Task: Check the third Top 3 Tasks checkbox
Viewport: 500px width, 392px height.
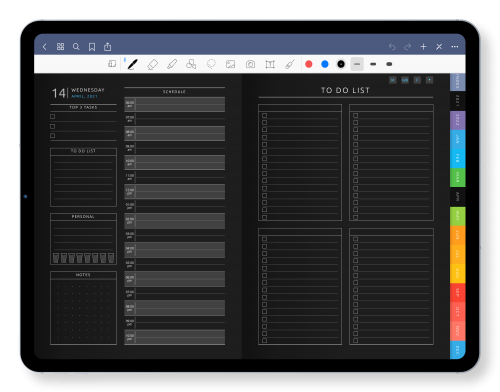Action: pos(53,136)
